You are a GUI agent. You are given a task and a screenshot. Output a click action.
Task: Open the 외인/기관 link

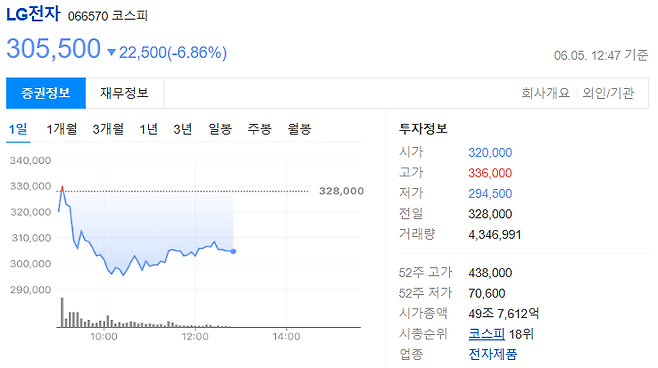pyautogui.click(x=608, y=93)
